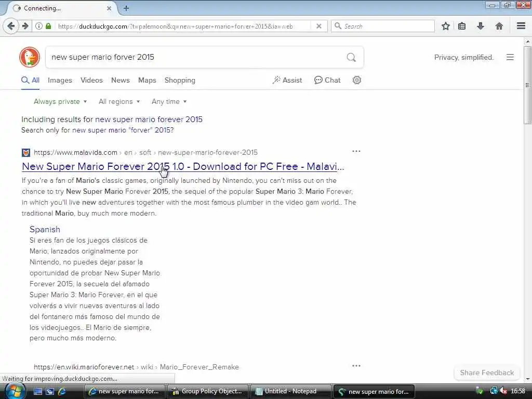Go forward with the browser forward arrow
Image resolution: width=532 pixels, height=399 pixels.
tap(25, 26)
